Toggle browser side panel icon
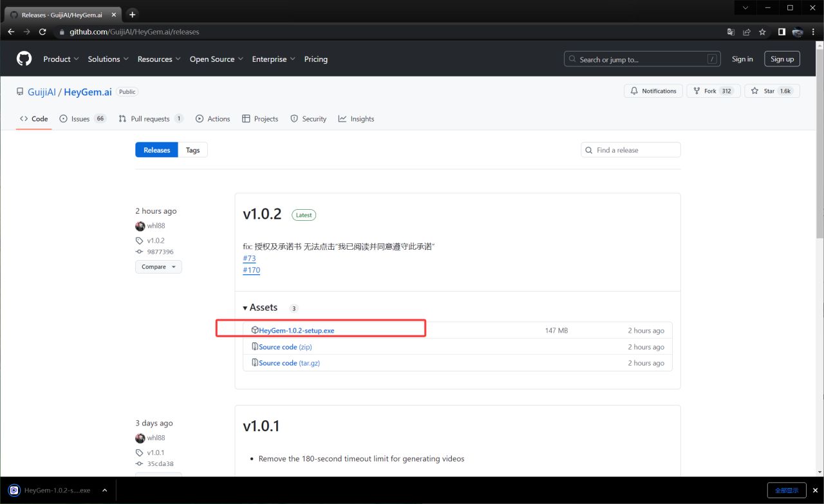Screen dimensions: 824x504 tap(782, 32)
